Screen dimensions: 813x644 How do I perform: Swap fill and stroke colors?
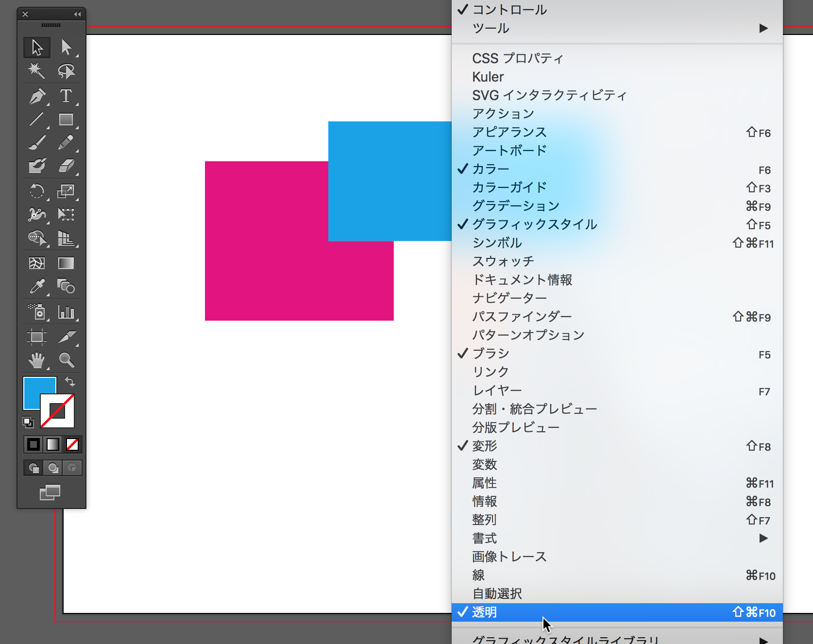pos(70,382)
